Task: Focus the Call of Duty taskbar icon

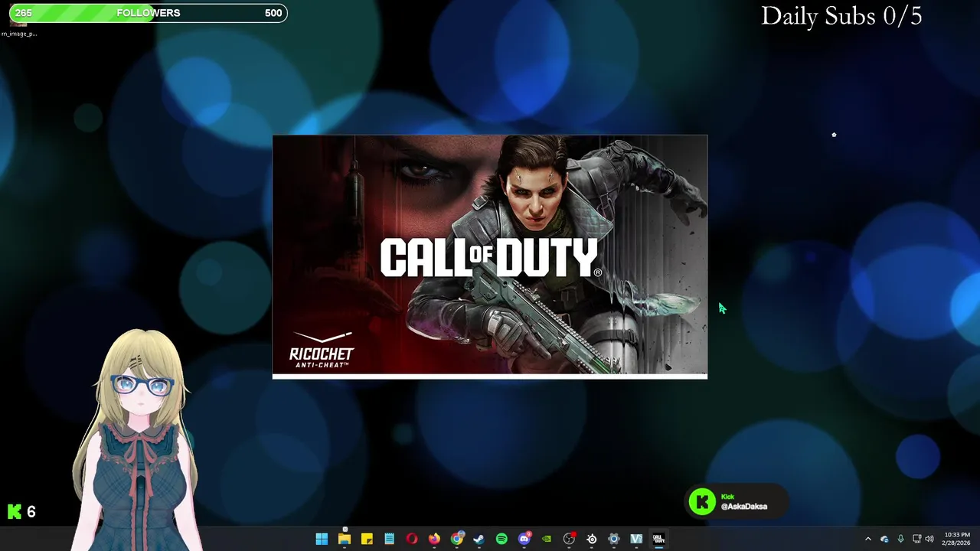Action: click(658, 539)
